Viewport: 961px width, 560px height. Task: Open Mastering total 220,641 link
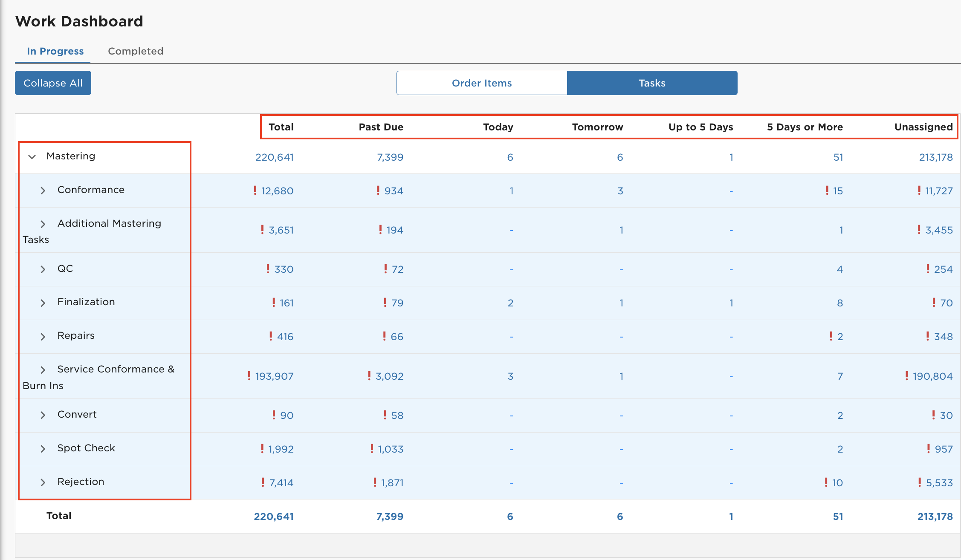click(275, 157)
